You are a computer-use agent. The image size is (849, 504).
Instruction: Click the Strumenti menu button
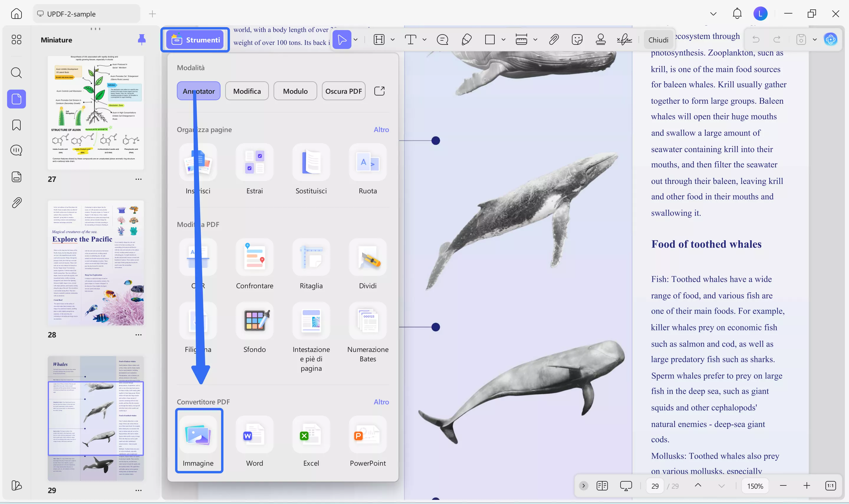point(195,40)
